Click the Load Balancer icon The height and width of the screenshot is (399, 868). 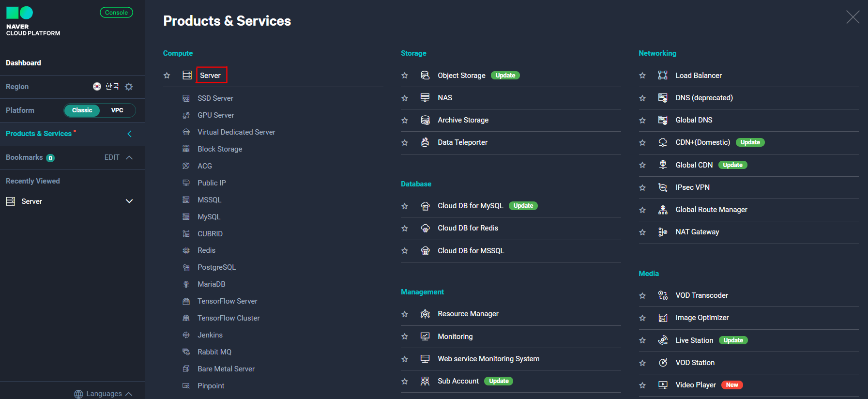[x=663, y=75]
